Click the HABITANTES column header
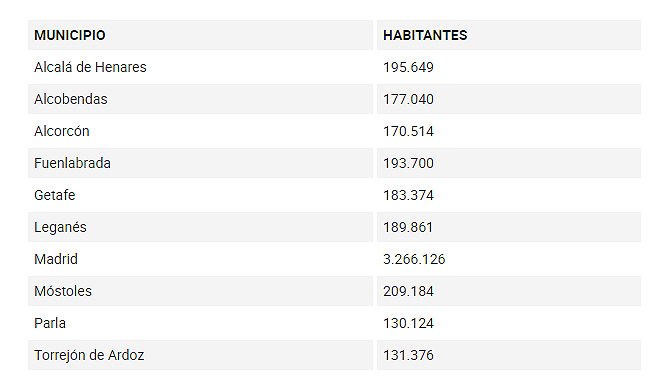The width and height of the screenshot is (666, 387). 425,35
